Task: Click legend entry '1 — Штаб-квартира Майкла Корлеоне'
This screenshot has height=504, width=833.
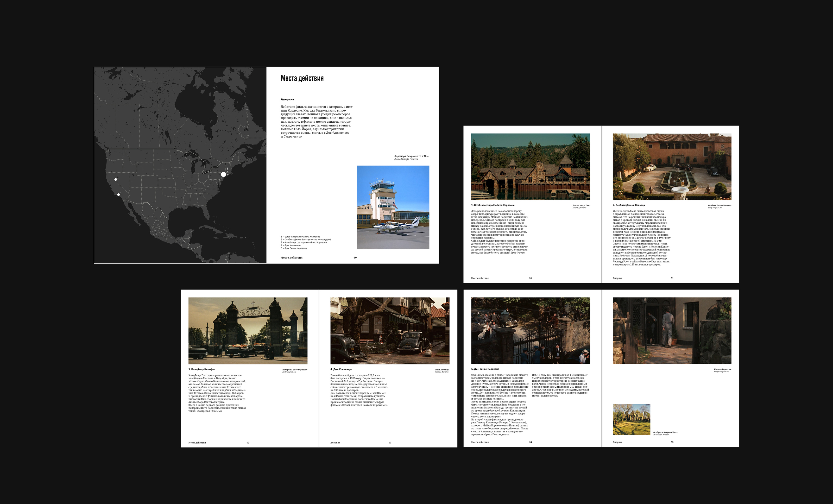Action: pyautogui.click(x=300, y=237)
